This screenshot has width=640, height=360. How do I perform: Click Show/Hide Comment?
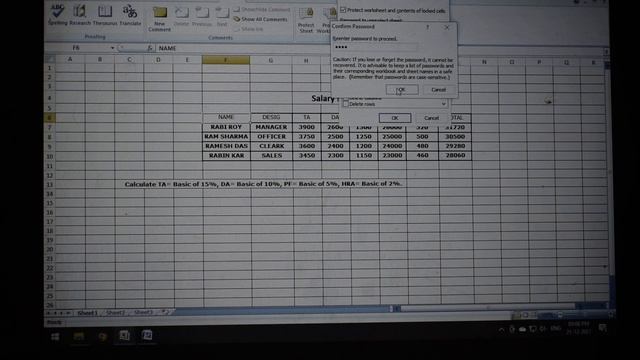tap(262, 9)
